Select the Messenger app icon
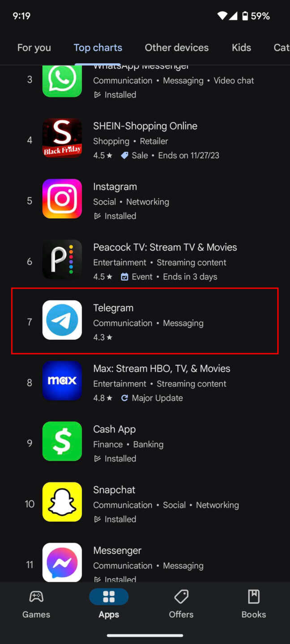This screenshot has width=290, height=644. (x=62, y=562)
